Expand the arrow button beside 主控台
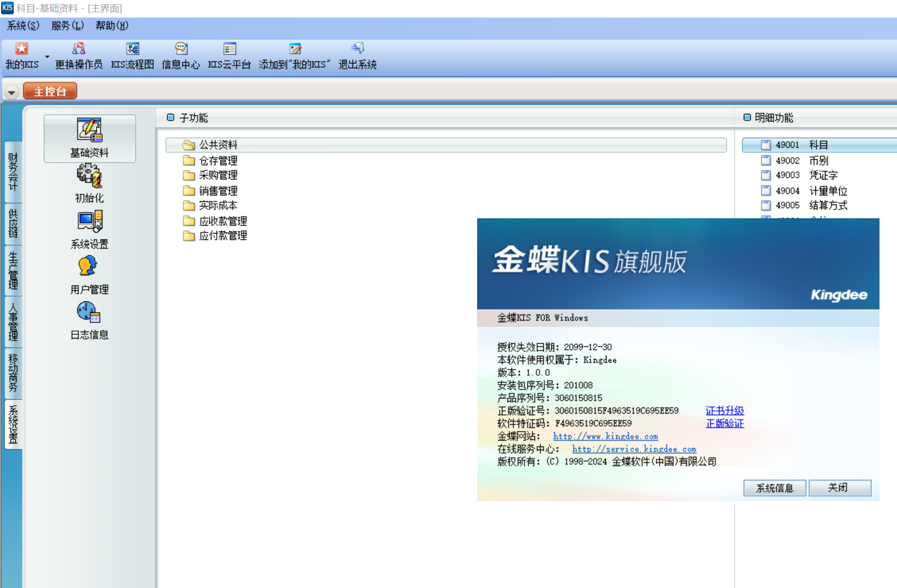The width and height of the screenshot is (897, 588). coord(11,92)
